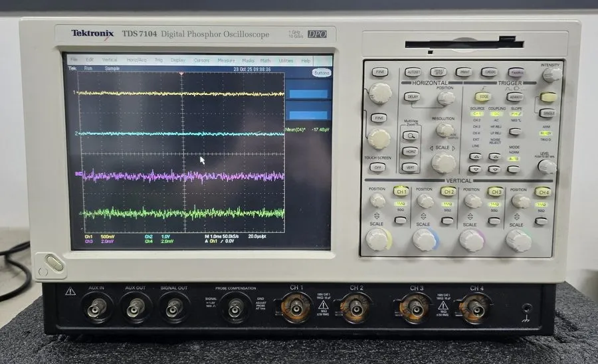598x364 pixels.
Task: Click the MultiView Zoom magnifier button
Action: pyautogui.click(x=411, y=136)
